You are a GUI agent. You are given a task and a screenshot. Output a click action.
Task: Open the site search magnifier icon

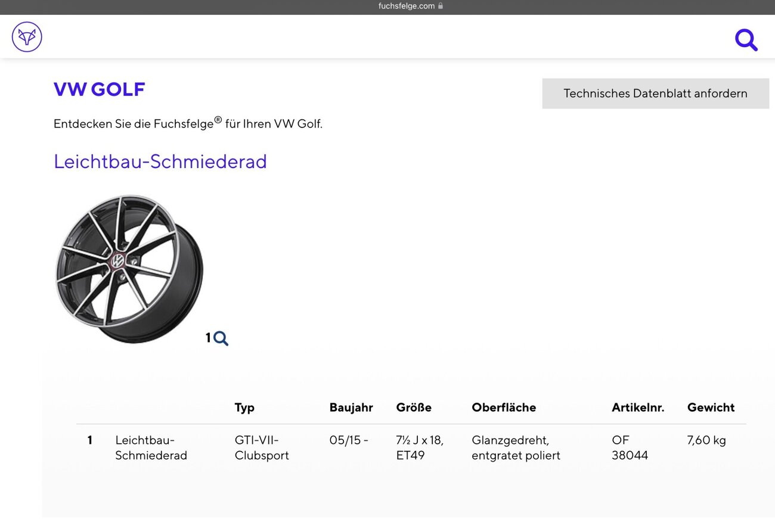click(x=746, y=40)
